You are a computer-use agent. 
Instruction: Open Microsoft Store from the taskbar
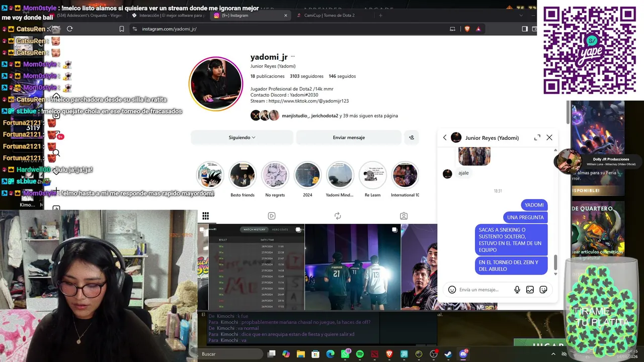(315, 354)
